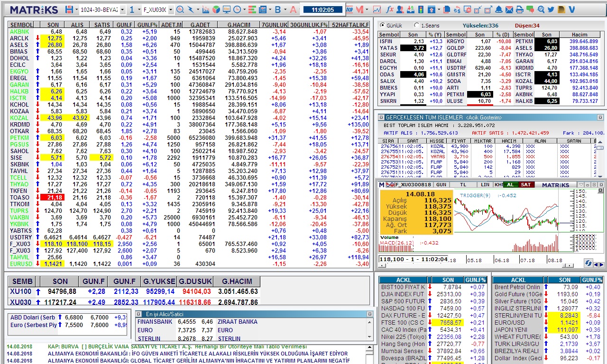Click the monitor settings gear icon
This screenshot has height=364, width=607.
coord(468,9)
